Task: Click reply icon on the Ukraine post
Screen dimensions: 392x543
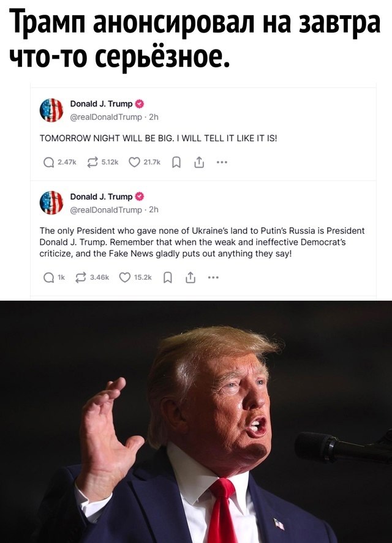Action: [x=48, y=277]
